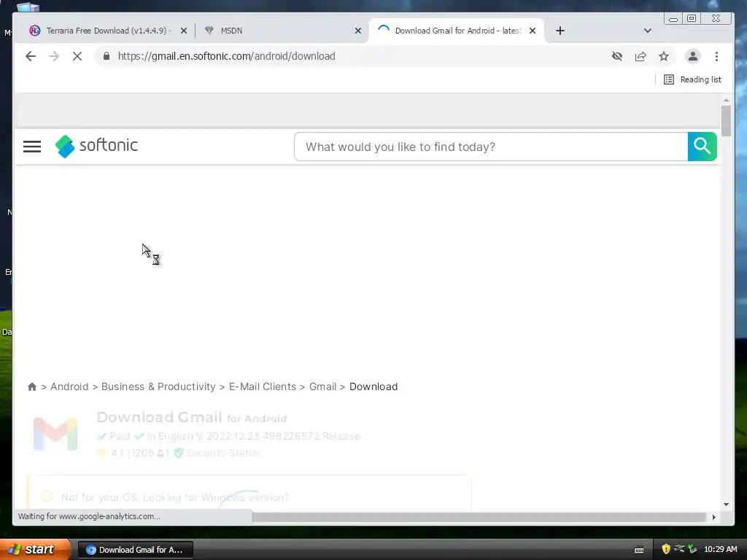Open a new tab with plus button

tap(560, 31)
